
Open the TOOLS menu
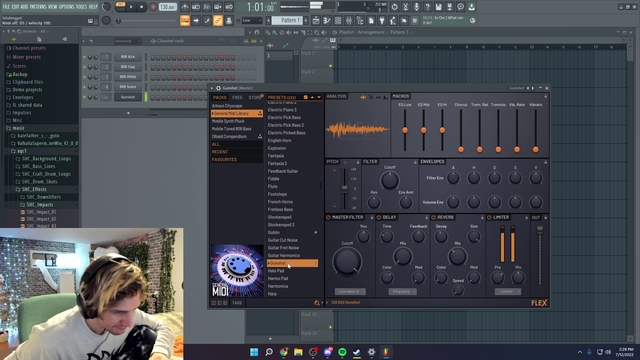tap(82, 7)
